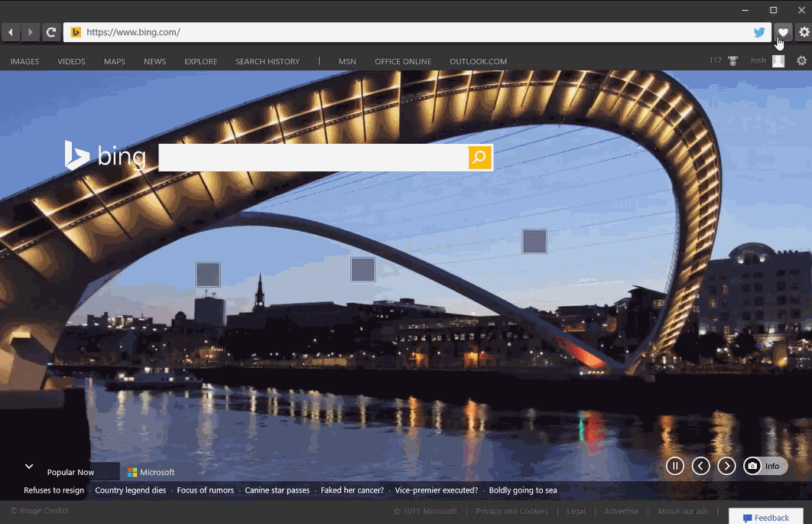Select the Microsoft tab
The width and height of the screenshot is (812, 524).
[151, 472]
